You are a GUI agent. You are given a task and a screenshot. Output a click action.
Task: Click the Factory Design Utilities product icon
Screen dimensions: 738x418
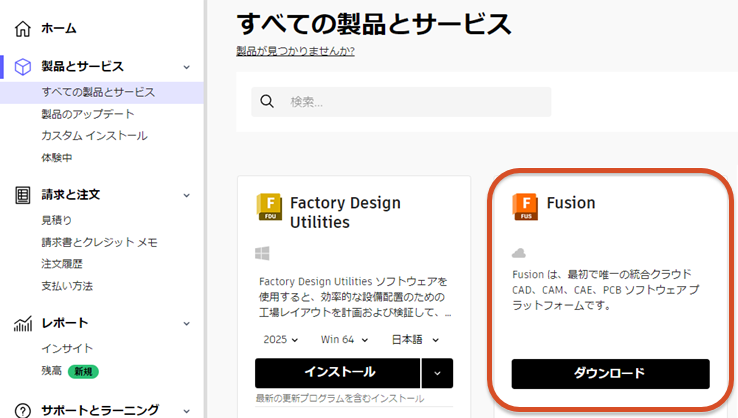269,207
